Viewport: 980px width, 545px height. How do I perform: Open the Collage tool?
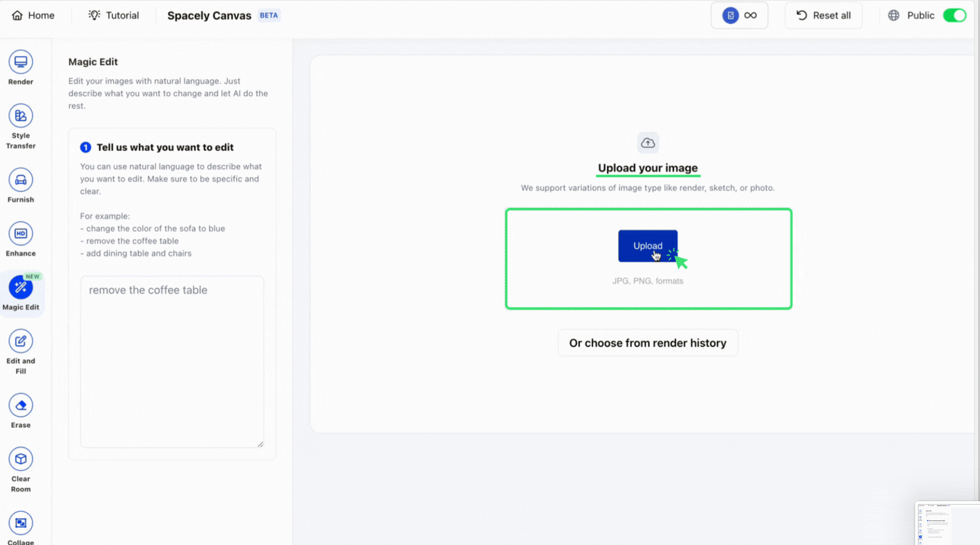(x=21, y=523)
